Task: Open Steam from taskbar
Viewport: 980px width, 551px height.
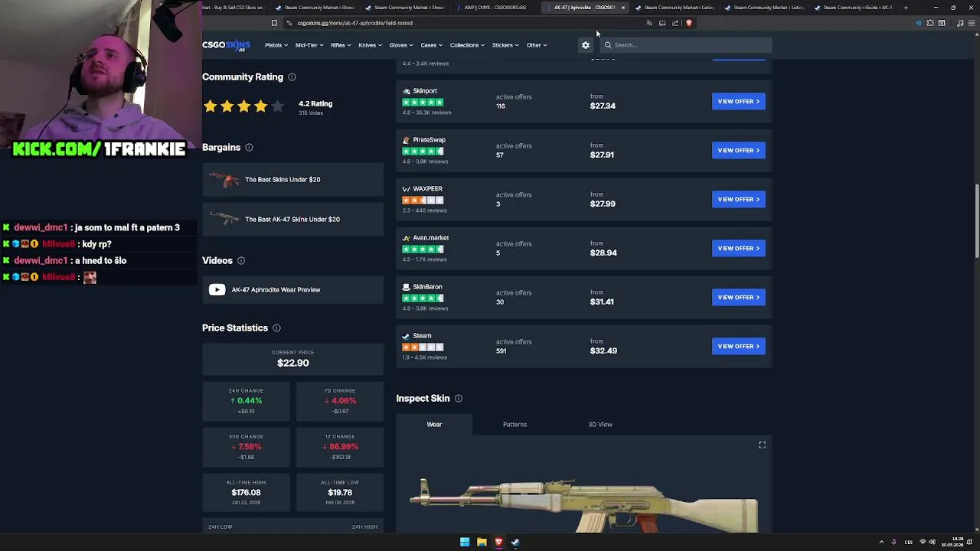Action: click(x=515, y=542)
